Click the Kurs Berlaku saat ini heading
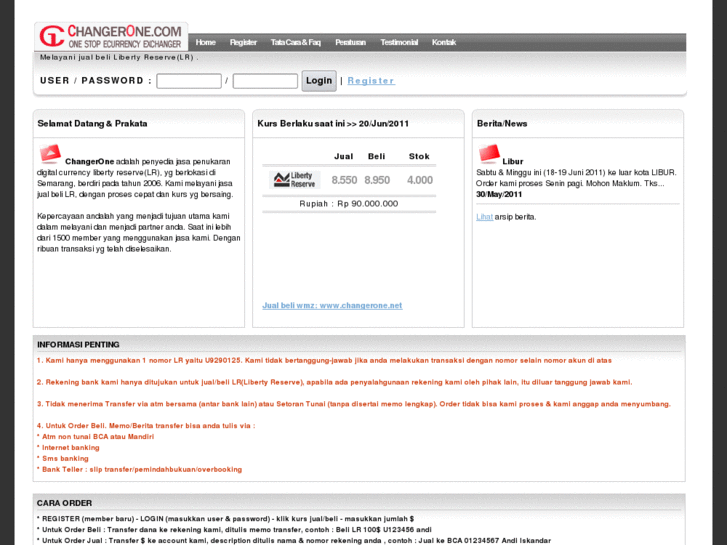The width and height of the screenshot is (727, 545). point(333,123)
